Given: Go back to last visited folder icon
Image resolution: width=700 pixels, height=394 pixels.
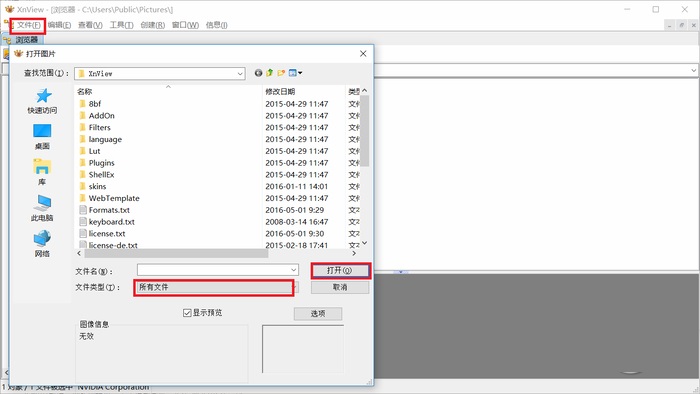Looking at the screenshot, I should pos(258,73).
